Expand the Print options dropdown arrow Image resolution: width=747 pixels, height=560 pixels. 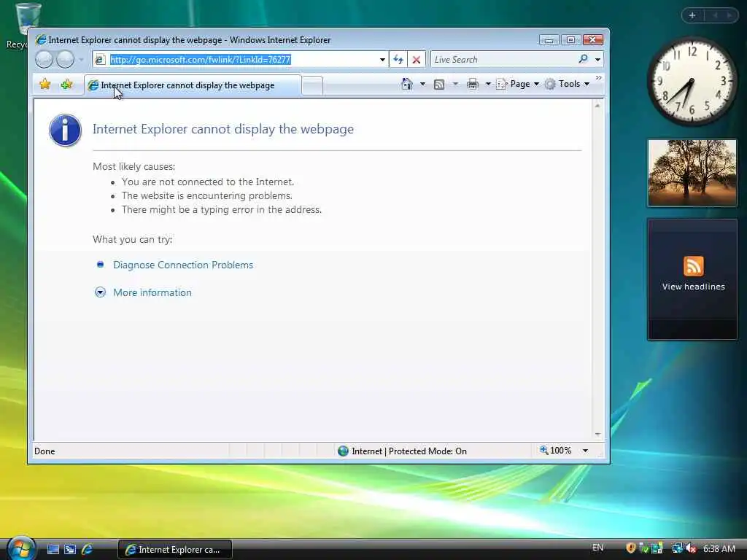(488, 85)
